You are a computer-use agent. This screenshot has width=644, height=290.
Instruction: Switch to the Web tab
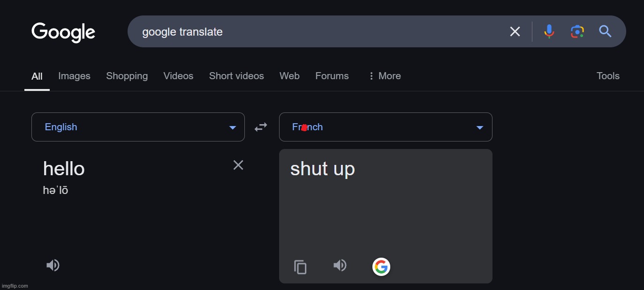tap(289, 76)
